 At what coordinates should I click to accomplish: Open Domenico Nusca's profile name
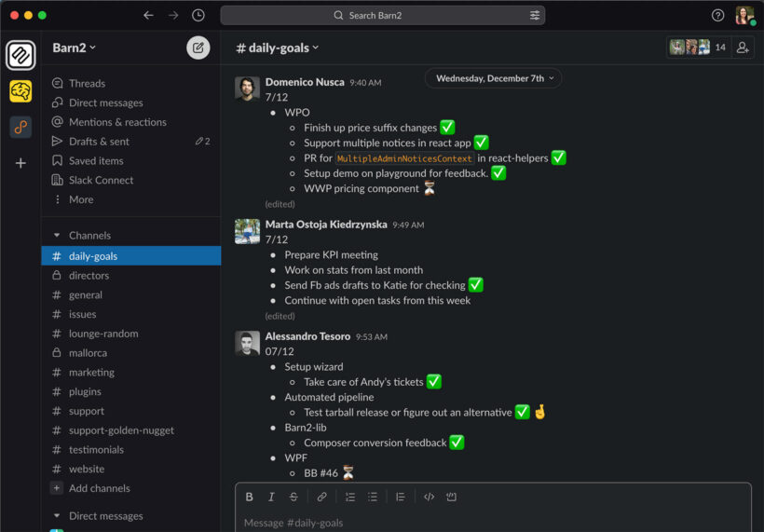(305, 82)
